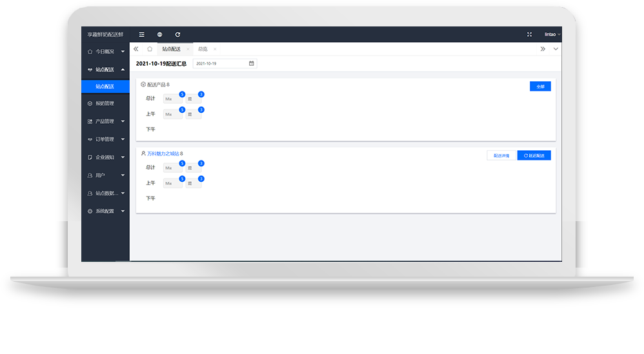Click the refresh icon in top bar

point(177,34)
